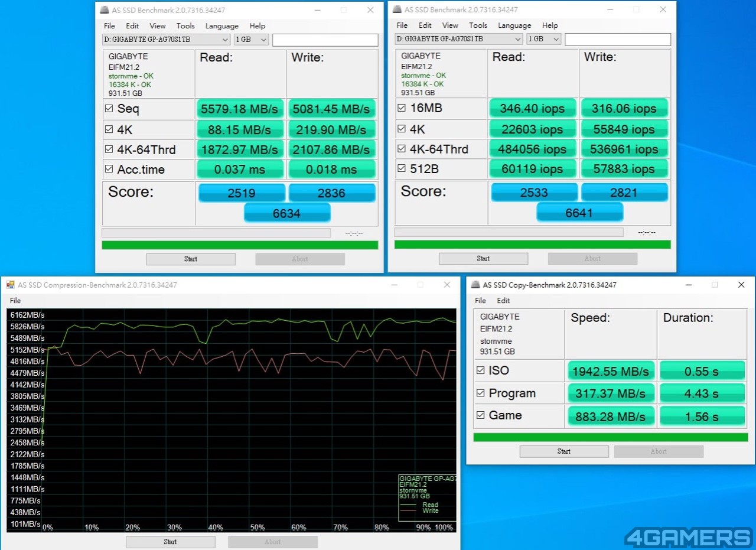Click Start in the right AS SSD Benchmark window
This screenshot has width=756, height=550.
pyautogui.click(x=483, y=258)
